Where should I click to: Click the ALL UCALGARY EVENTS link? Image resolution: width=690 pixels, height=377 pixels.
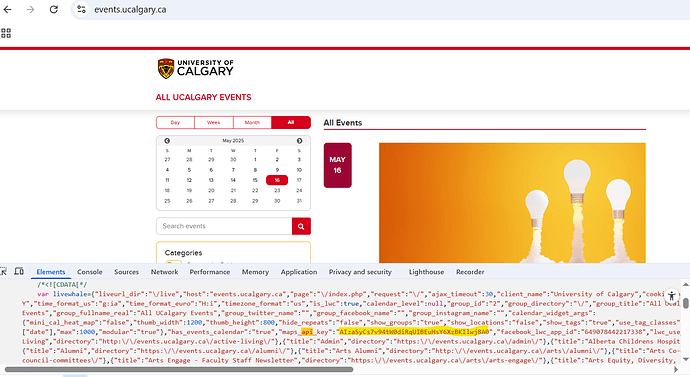203,97
